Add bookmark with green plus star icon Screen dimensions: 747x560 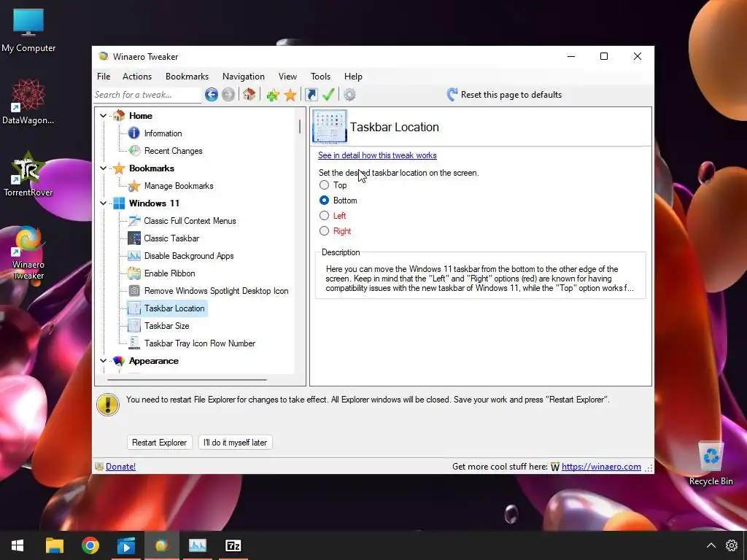click(273, 95)
